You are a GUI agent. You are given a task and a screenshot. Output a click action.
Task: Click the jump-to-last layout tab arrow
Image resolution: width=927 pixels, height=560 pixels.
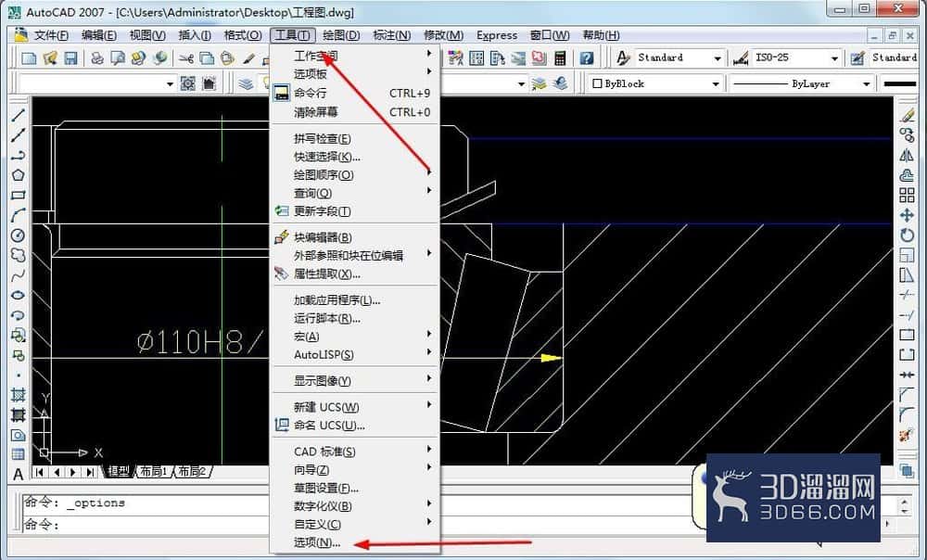coord(90,472)
